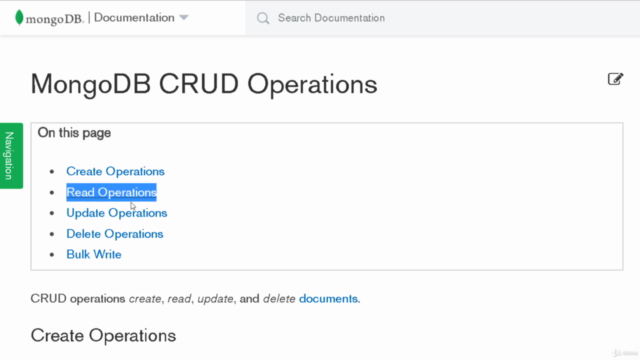Follow the Bulk Write link
The height and width of the screenshot is (360, 640).
pos(94,254)
